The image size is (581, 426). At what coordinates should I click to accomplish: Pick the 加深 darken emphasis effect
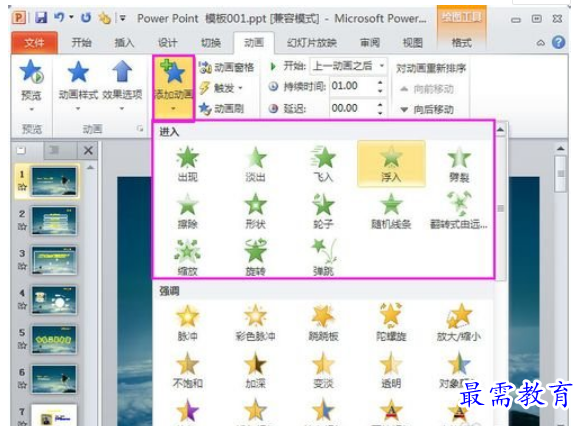[x=255, y=370]
